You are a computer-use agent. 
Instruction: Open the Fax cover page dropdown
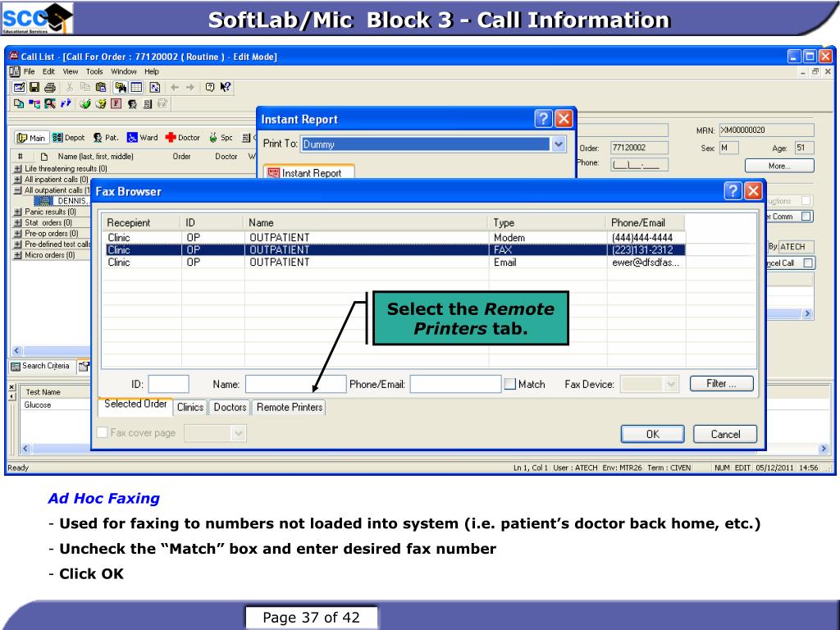(x=239, y=433)
